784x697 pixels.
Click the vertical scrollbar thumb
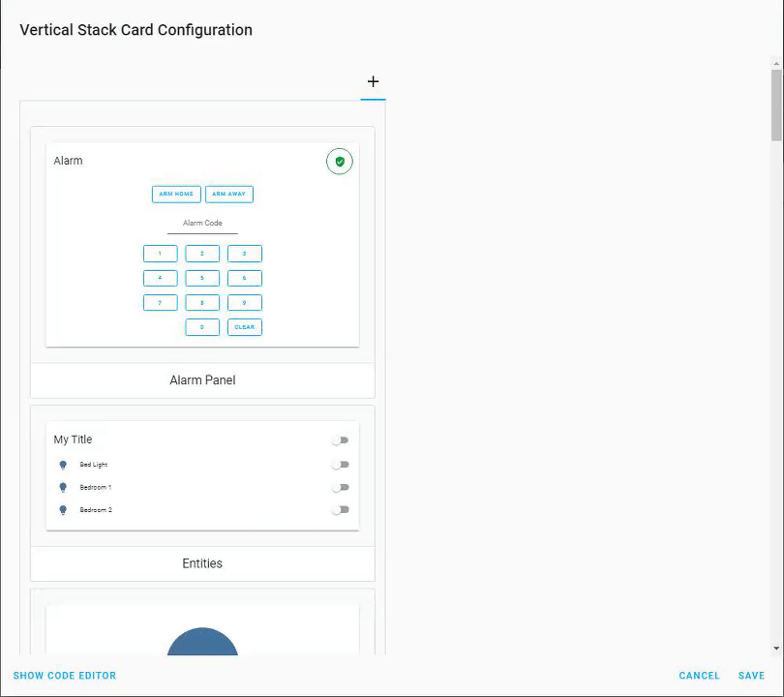click(x=776, y=106)
